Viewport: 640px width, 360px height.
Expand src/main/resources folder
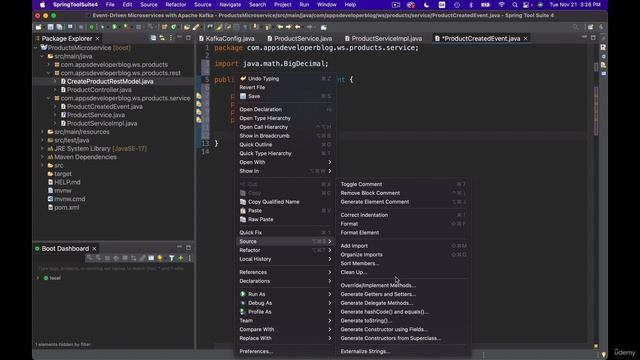[x=42, y=132]
